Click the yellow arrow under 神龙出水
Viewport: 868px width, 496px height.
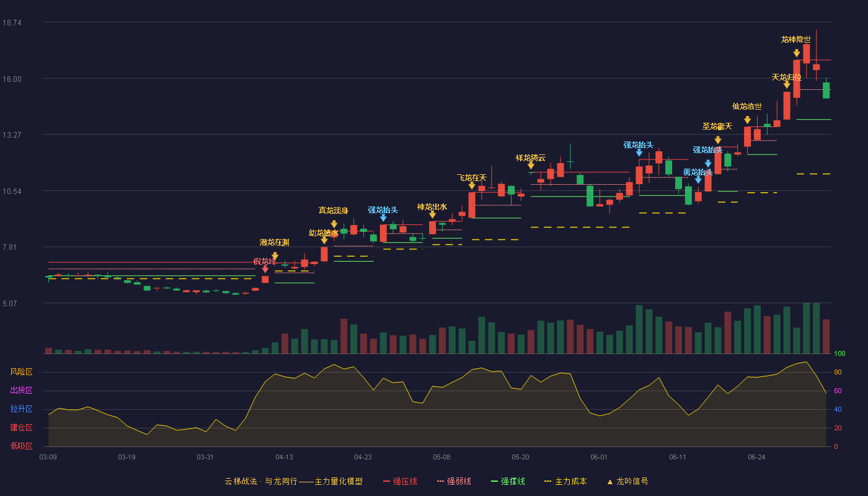coord(432,215)
